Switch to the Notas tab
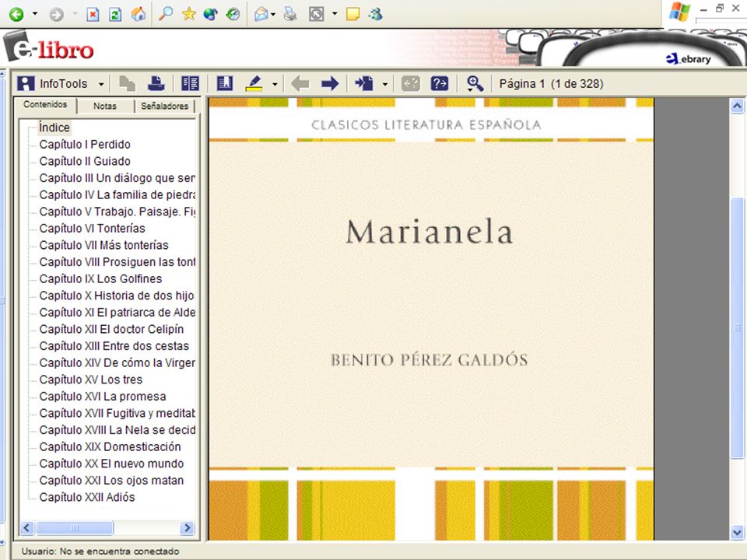 pos(105,107)
